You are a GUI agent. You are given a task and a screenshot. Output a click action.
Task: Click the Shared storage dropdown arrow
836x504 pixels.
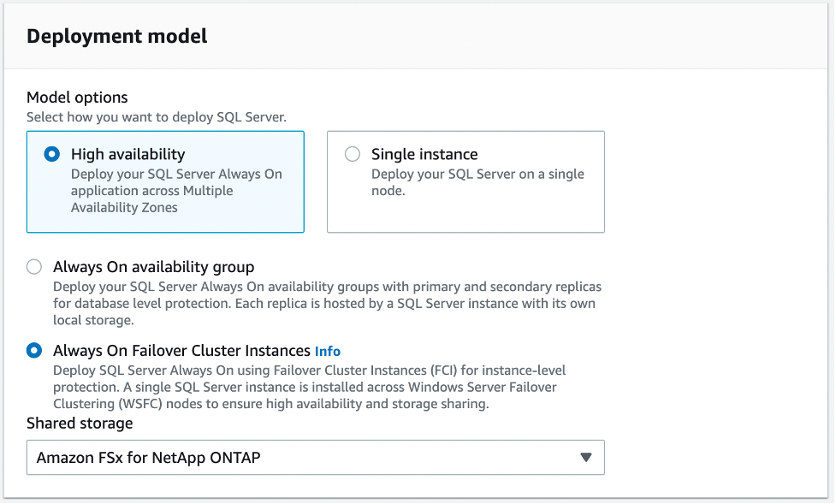coord(587,458)
